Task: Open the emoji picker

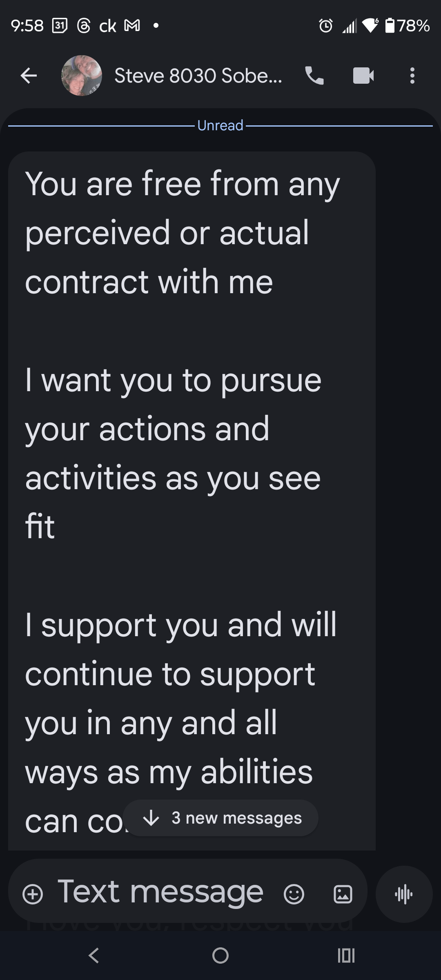Action: (x=294, y=894)
